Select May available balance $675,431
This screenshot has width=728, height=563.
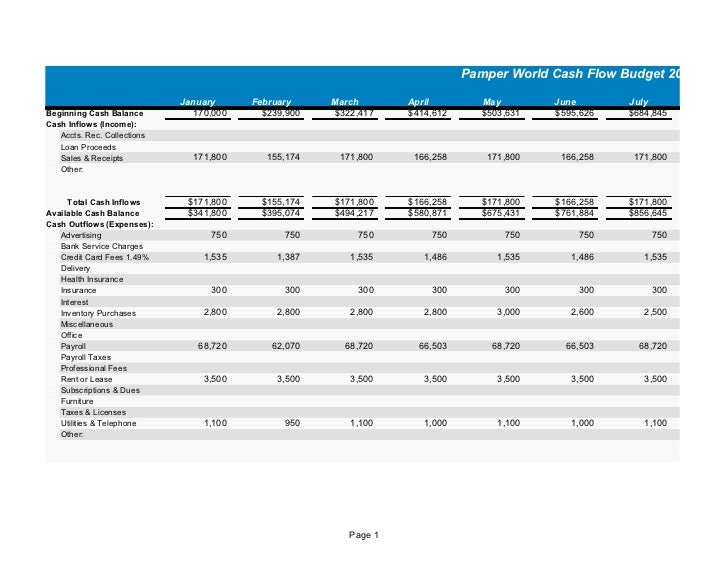coord(500,213)
